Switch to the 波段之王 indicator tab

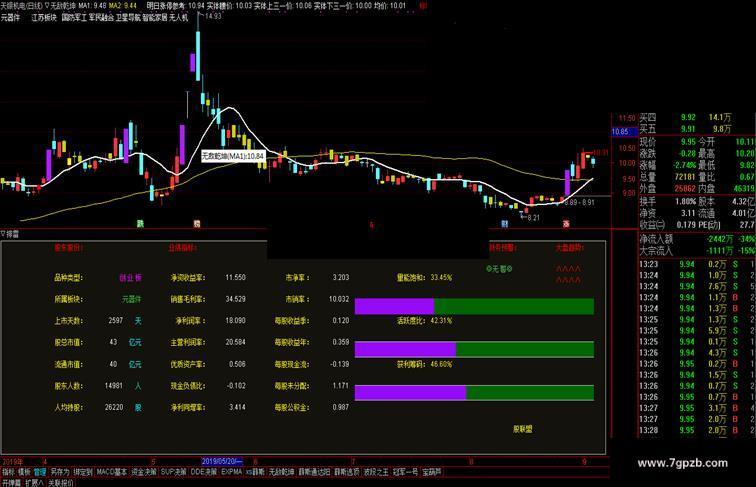click(x=376, y=472)
